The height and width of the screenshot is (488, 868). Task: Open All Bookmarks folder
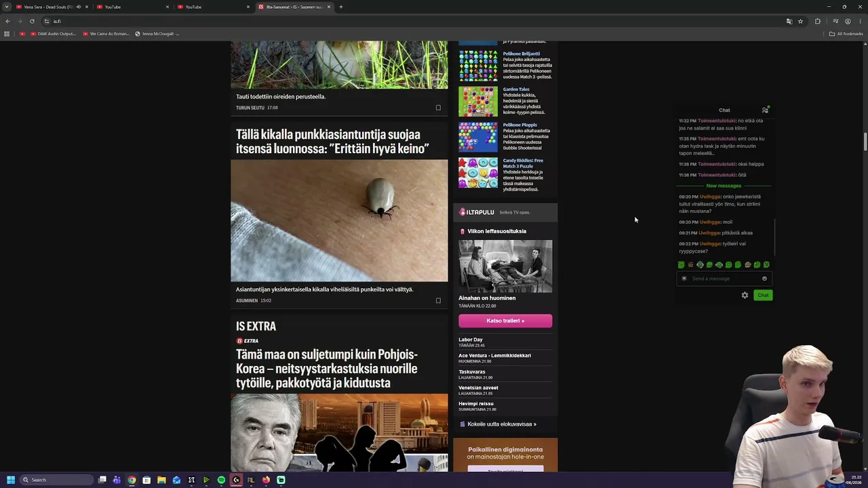tap(845, 34)
